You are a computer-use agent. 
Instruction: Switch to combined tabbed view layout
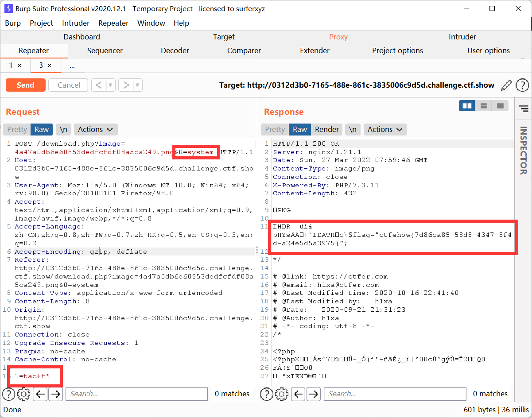(500, 106)
